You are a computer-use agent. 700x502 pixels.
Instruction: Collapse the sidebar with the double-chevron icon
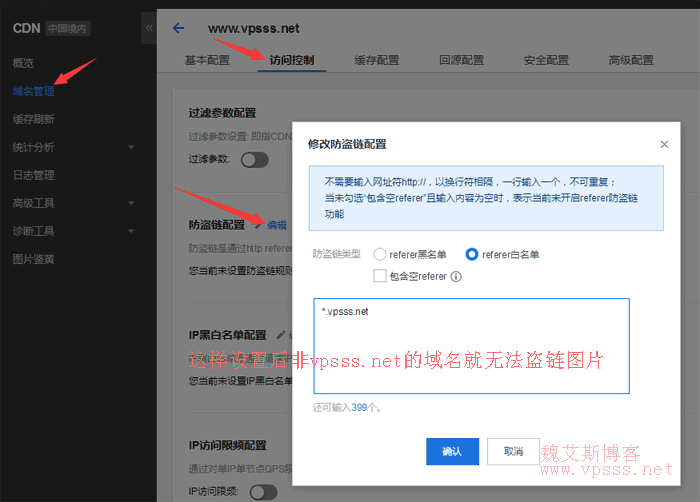[149, 28]
